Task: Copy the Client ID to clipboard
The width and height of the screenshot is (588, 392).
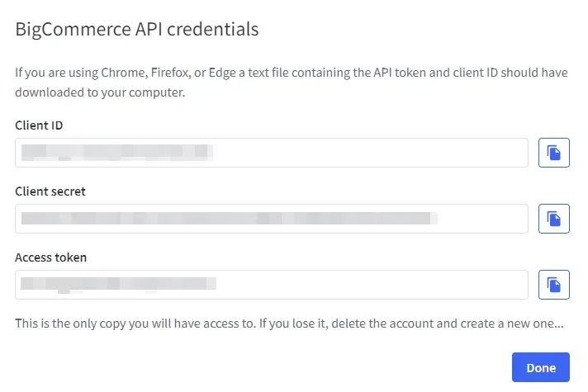Action: [554, 153]
